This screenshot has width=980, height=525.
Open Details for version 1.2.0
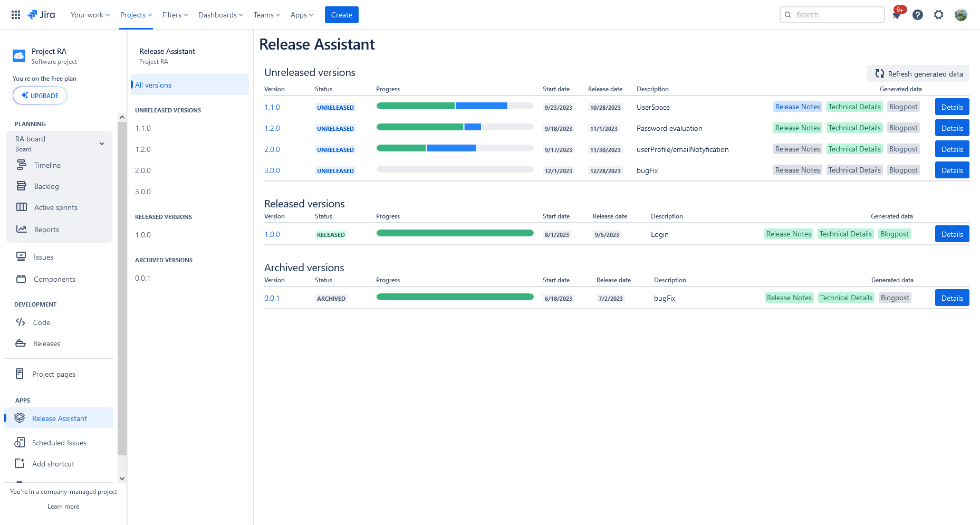point(952,128)
